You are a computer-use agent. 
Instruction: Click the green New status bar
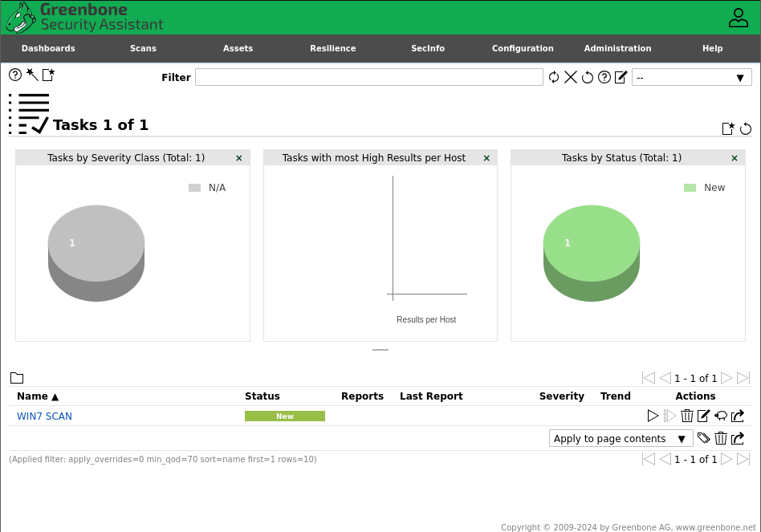(285, 416)
